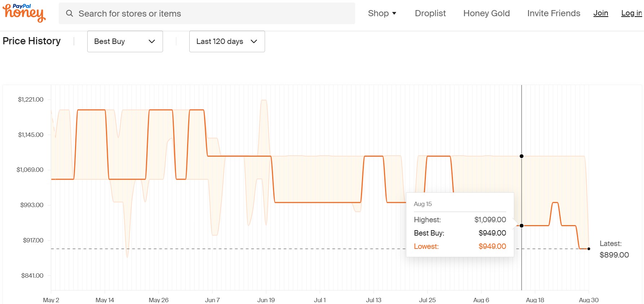Click the Aug 15 Best Buy price dot
This screenshot has height=304, width=644.
point(521,225)
